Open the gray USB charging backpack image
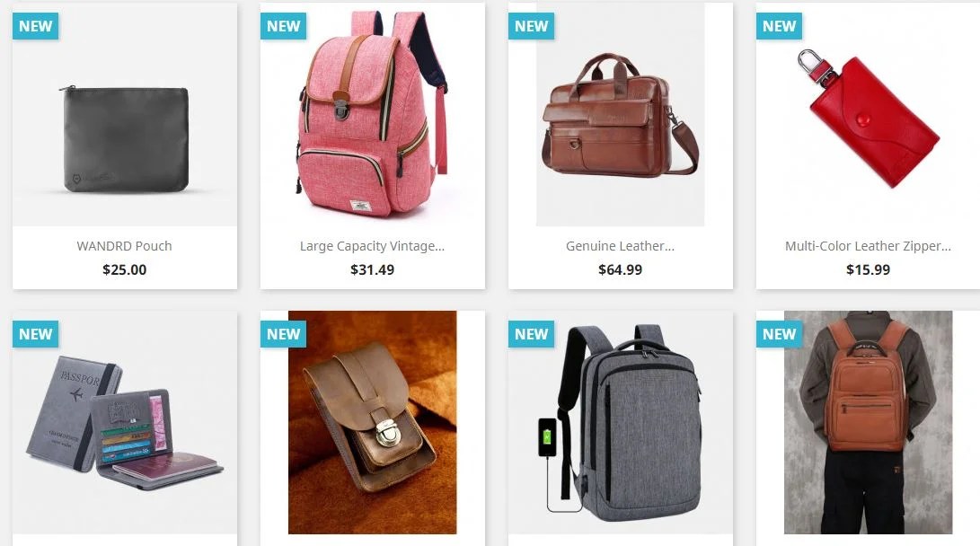Image resolution: width=980 pixels, height=546 pixels. (x=620, y=422)
